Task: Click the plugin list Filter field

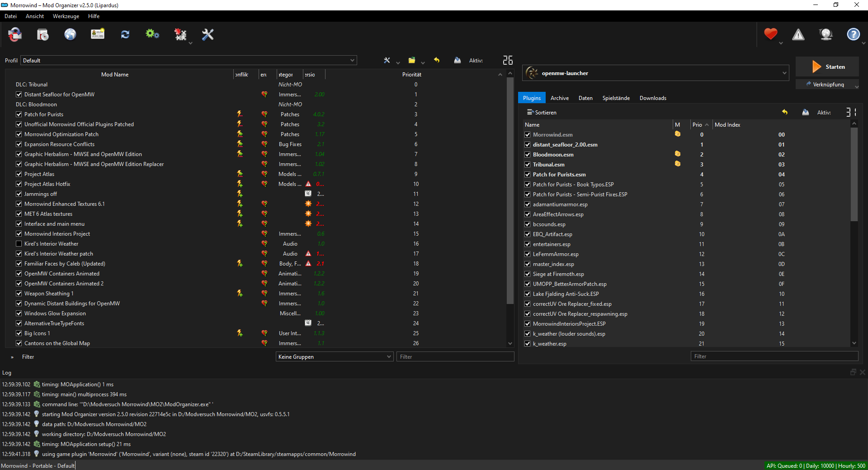Action: (x=774, y=356)
